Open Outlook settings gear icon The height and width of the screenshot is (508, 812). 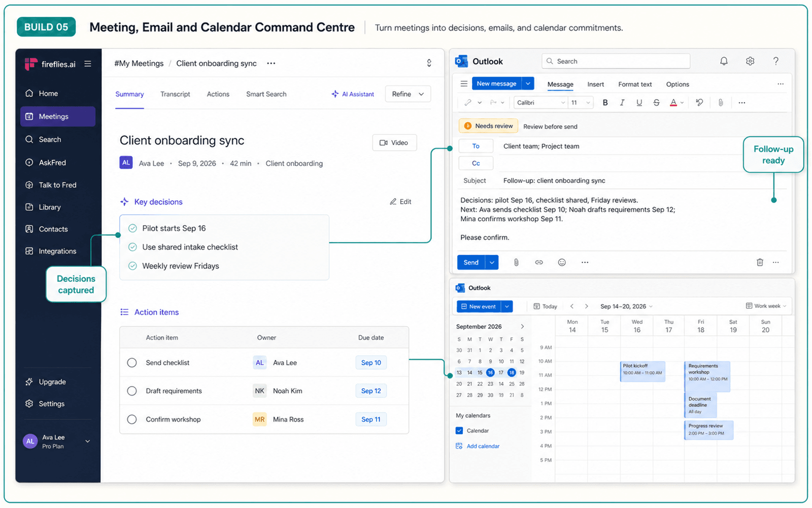[750, 61]
